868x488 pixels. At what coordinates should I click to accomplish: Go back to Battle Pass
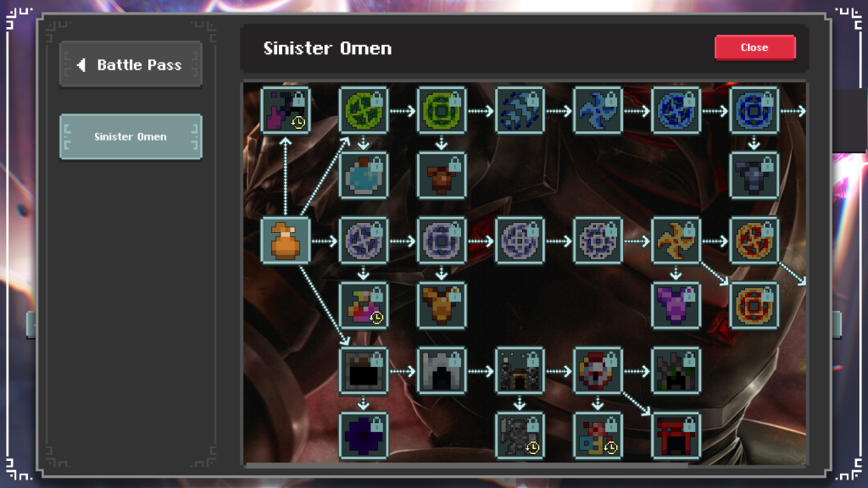pyautogui.click(x=131, y=64)
